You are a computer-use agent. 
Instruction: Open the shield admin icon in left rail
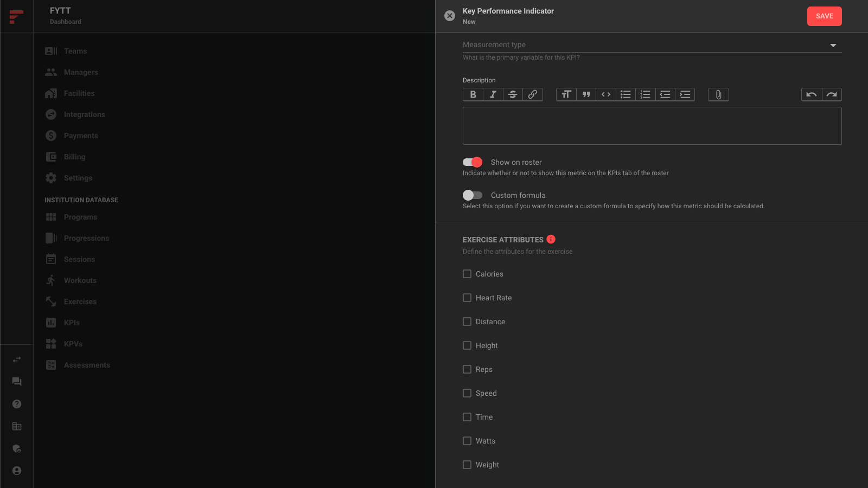pyautogui.click(x=17, y=448)
